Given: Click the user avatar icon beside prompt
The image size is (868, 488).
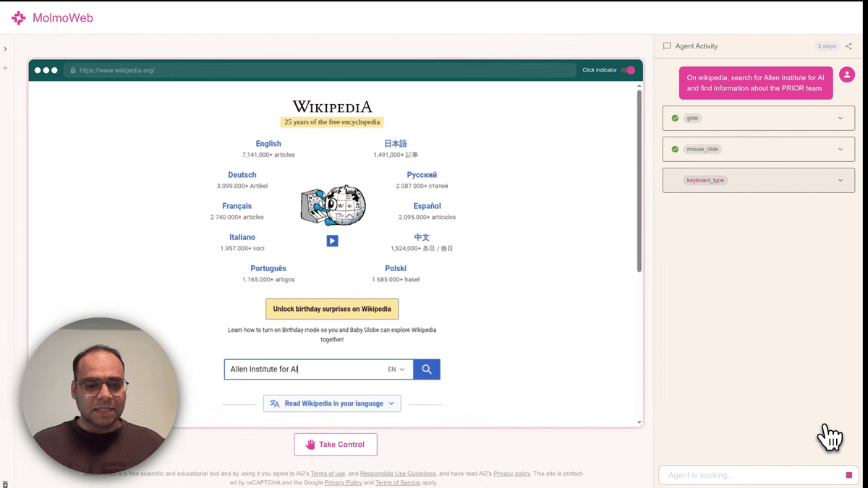Looking at the screenshot, I should 847,74.
